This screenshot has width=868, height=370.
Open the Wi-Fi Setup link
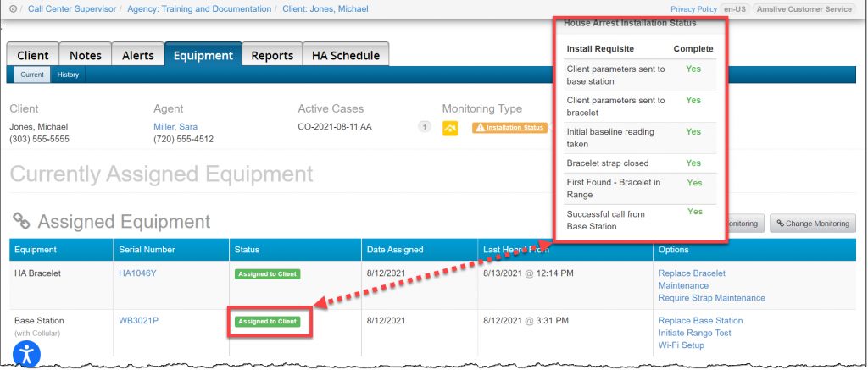pos(683,345)
